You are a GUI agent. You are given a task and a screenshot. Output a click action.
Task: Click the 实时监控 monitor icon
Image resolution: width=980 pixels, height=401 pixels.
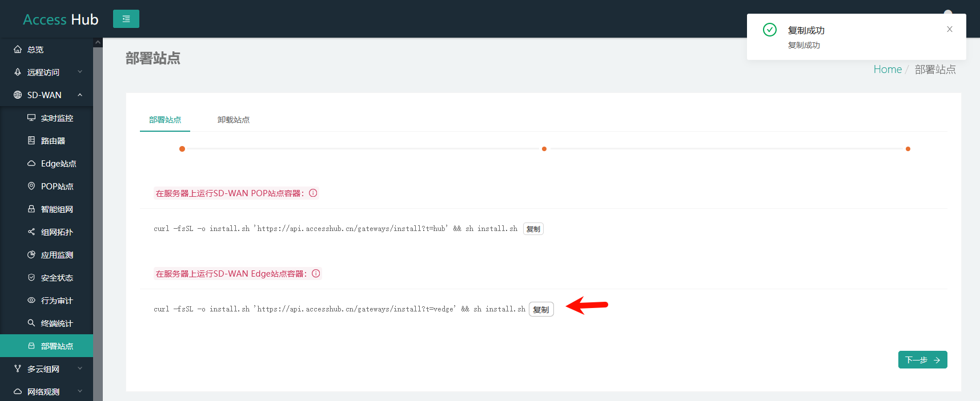(x=31, y=118)
